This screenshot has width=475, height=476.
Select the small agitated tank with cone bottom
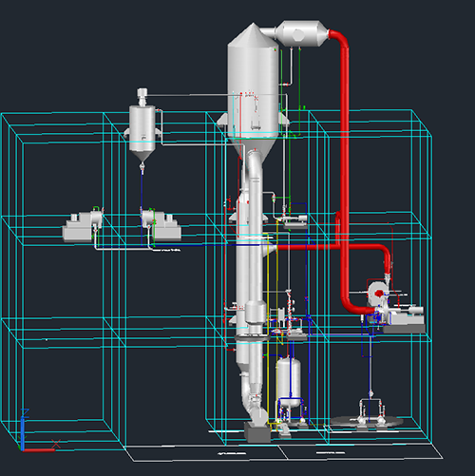coord(142,132)
